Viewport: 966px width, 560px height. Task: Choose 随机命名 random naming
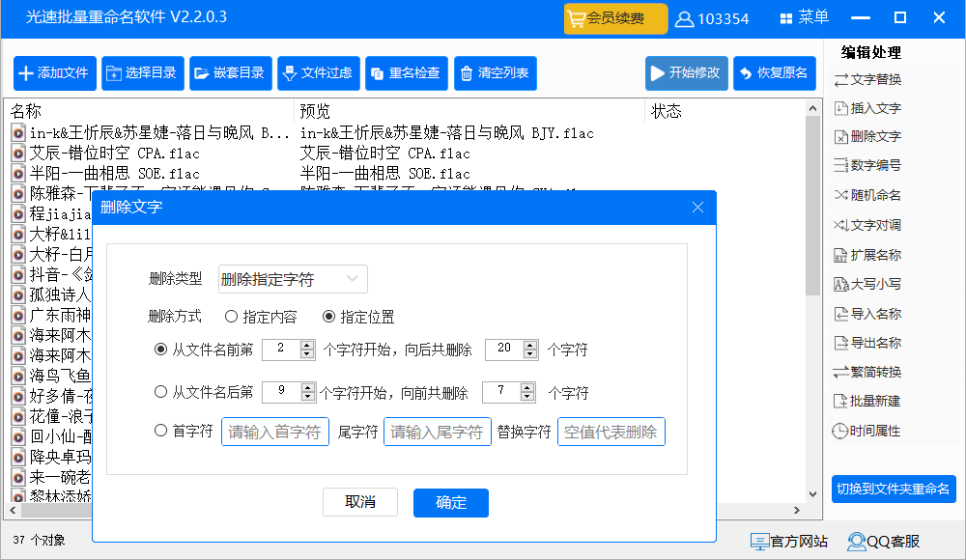[867, 195]
